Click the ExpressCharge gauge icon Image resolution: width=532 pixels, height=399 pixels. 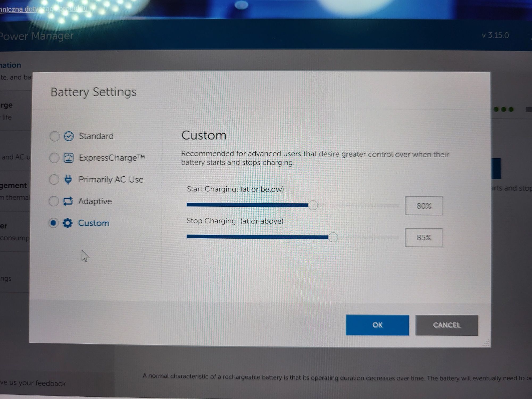tap(68, 158)
